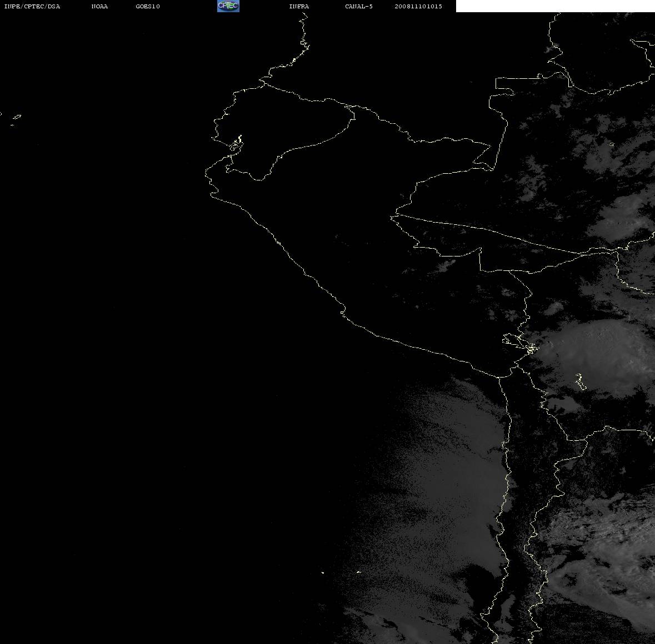
Task: Click the 200811101015 timestamp text
Action: coord(418,6)
